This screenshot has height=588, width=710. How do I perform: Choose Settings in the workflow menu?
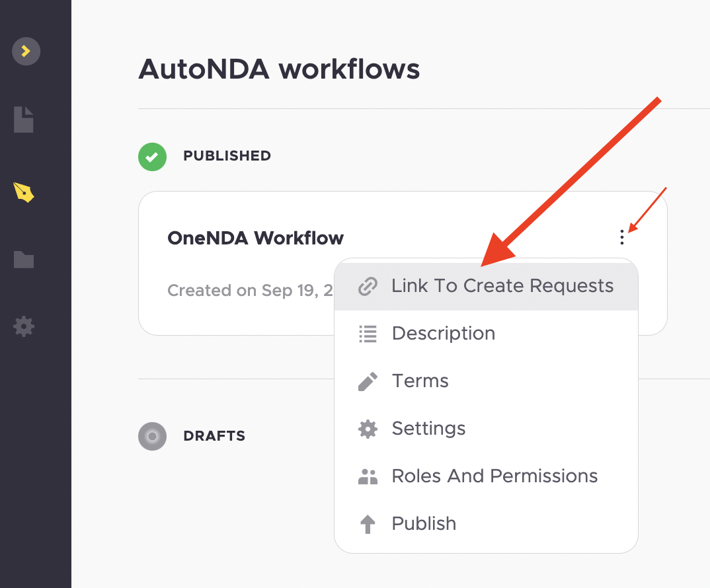[486, 429]
